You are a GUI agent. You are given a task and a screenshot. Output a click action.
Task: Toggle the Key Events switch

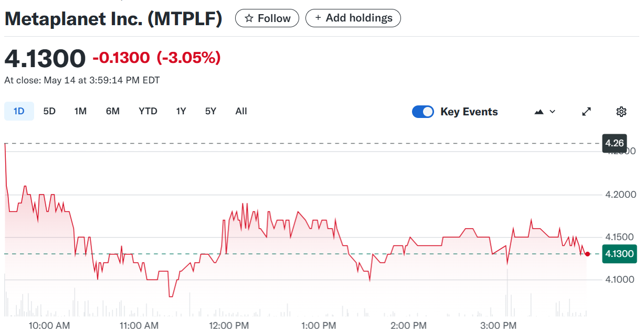[x=423, y=112]
